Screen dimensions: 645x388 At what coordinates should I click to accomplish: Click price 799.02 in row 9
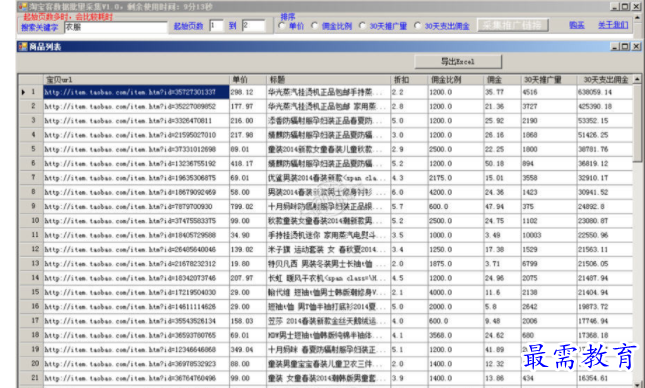(248, 207)
